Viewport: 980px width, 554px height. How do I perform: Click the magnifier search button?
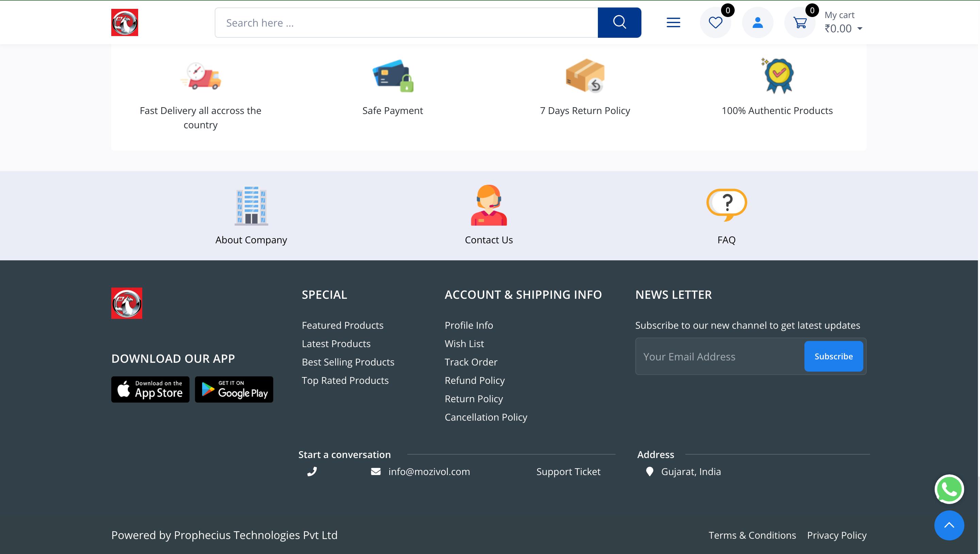click(x=619, y=22)
